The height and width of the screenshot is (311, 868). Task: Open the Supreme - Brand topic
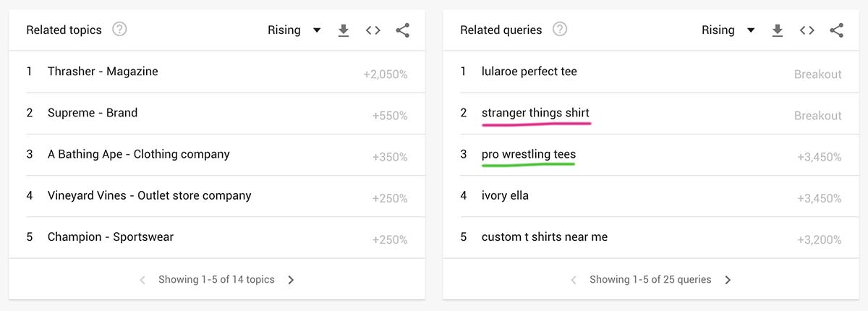[x=92, y=113]
